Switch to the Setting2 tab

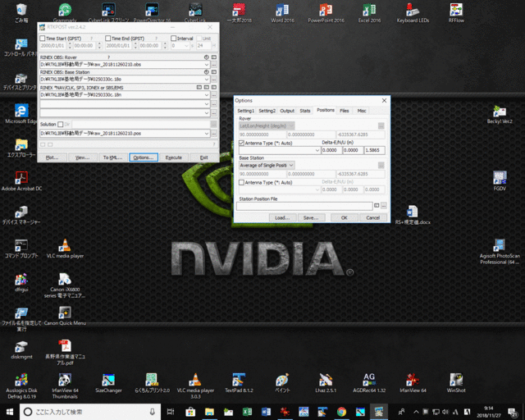pos(267,111)
